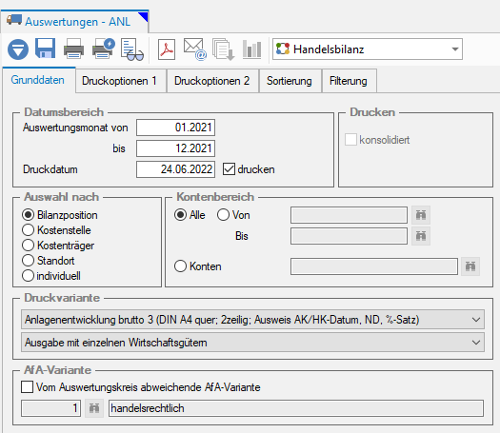Select the Auswertungen - ANL window tab

[75, 22]
